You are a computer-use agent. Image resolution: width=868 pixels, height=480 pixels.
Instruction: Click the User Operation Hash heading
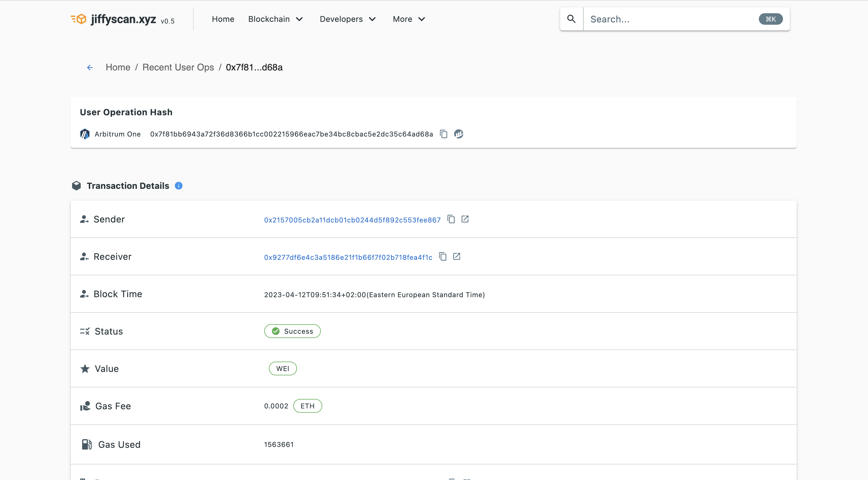[126, 112]
